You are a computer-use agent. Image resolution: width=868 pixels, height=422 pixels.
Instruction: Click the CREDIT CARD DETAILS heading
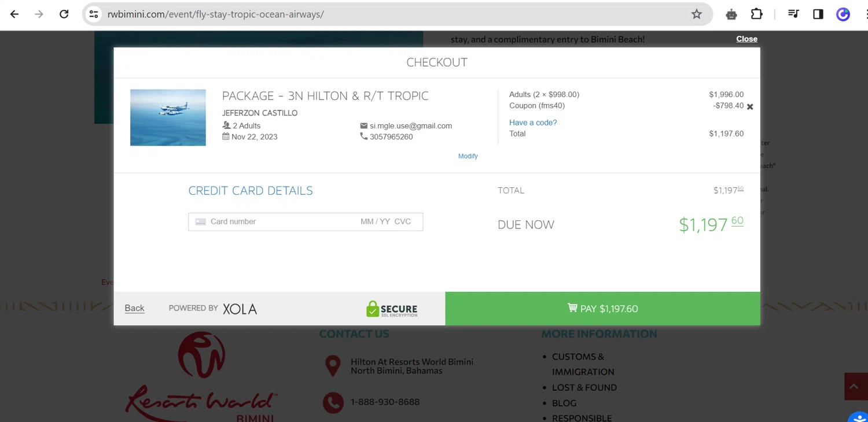tap(251, 191)
